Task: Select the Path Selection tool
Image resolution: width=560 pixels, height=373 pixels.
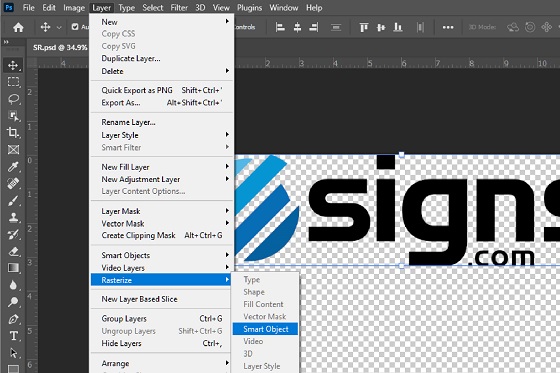Action: pyautogui.click(x=13, y=353)
